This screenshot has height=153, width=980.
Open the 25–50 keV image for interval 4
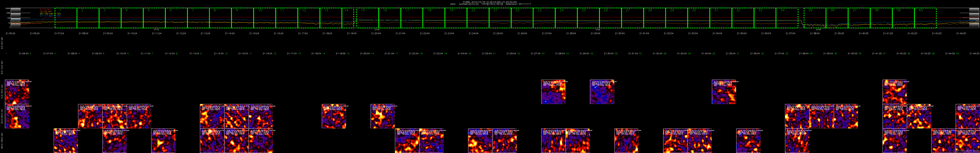point(90,116)
